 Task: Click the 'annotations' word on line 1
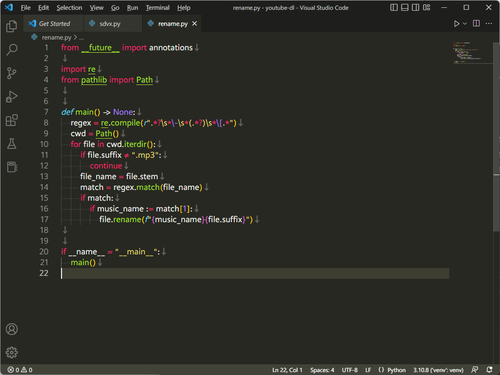coord(171,48)
